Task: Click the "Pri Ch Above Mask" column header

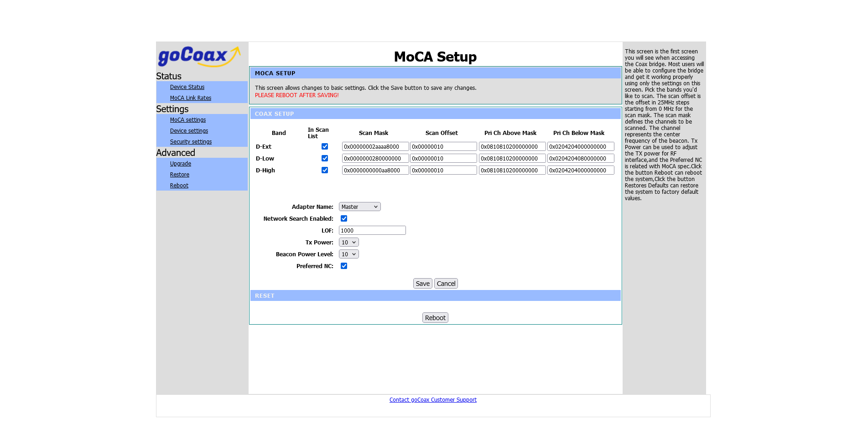Action: coord(510,133)
